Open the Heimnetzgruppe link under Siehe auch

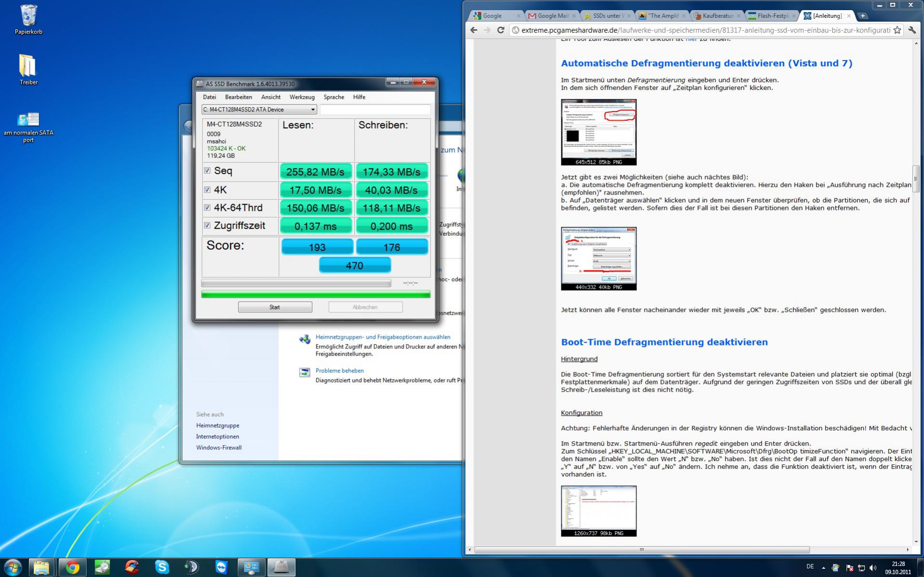tap(218, 425)
